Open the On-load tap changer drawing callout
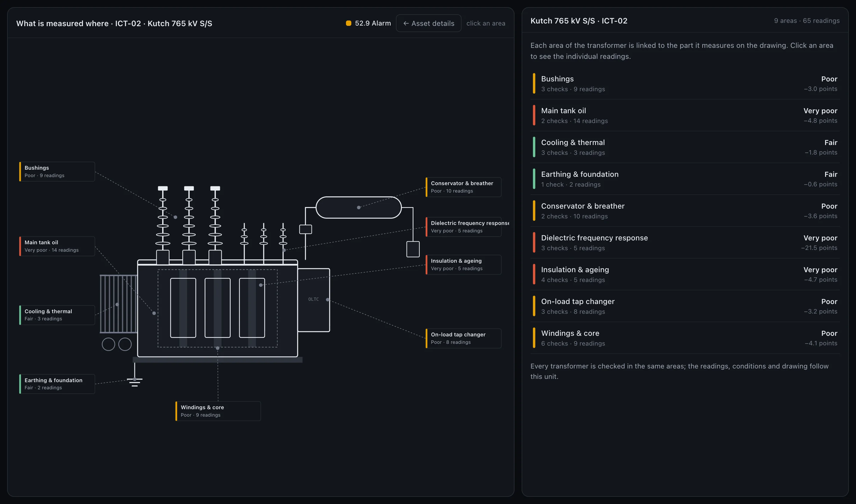 point(463,338)
